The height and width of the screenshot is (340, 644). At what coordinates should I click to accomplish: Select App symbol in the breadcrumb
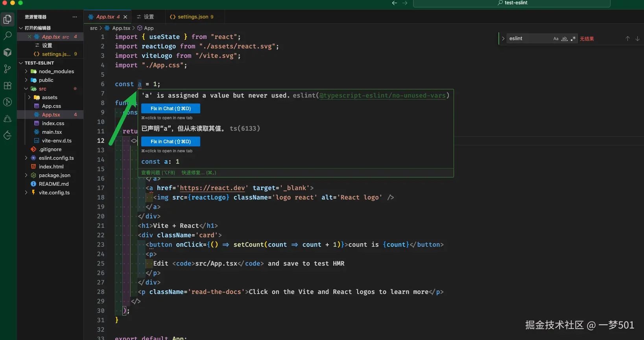[x=149, y=28]
